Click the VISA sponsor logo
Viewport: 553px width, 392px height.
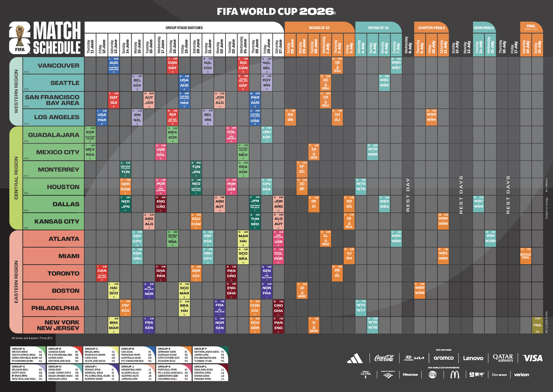532,358
